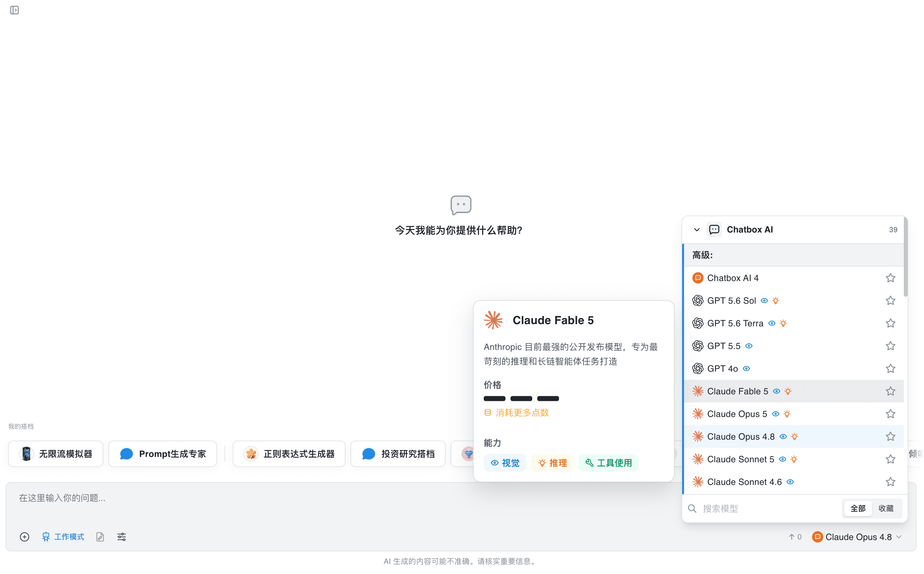Click the send arrow icon with count 0
The width and height of the screenshot is (924, 574).
(792, 537)
